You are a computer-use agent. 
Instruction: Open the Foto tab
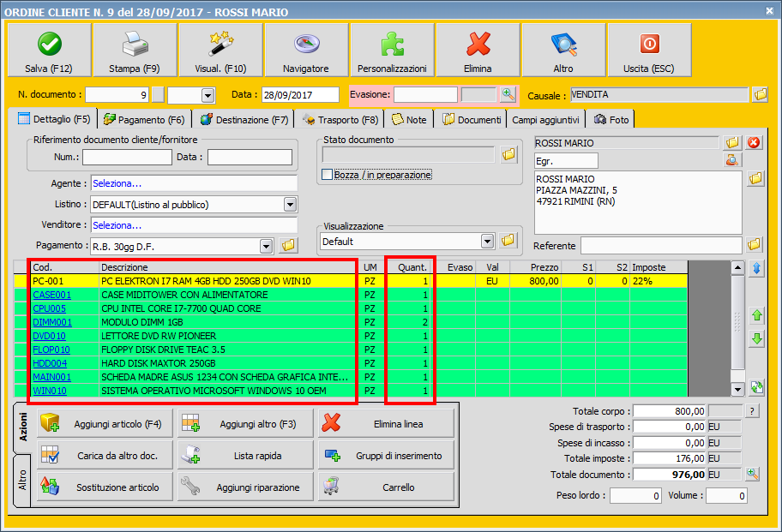[x=611, y=120]
